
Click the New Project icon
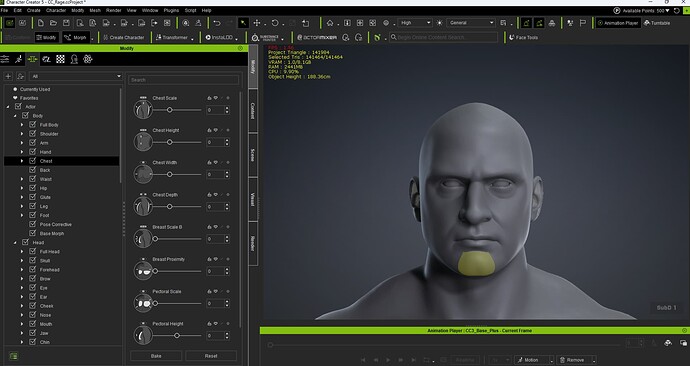[40, 23]
